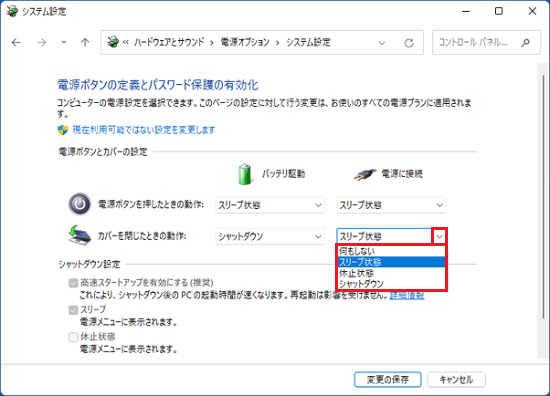The width and height of the screenshot is (550, 396).
Task: Click the 電源ボタンとカバーの設定 section label
Action: [x=103, y=152]
